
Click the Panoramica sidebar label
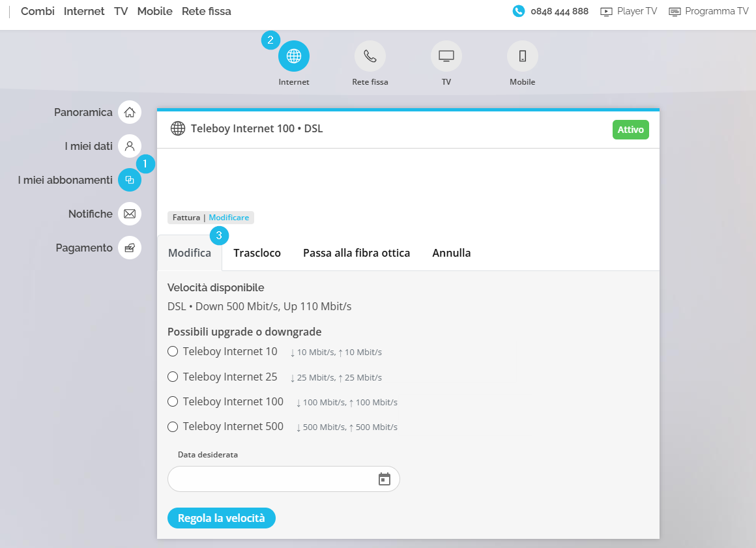tap(83, 112)
